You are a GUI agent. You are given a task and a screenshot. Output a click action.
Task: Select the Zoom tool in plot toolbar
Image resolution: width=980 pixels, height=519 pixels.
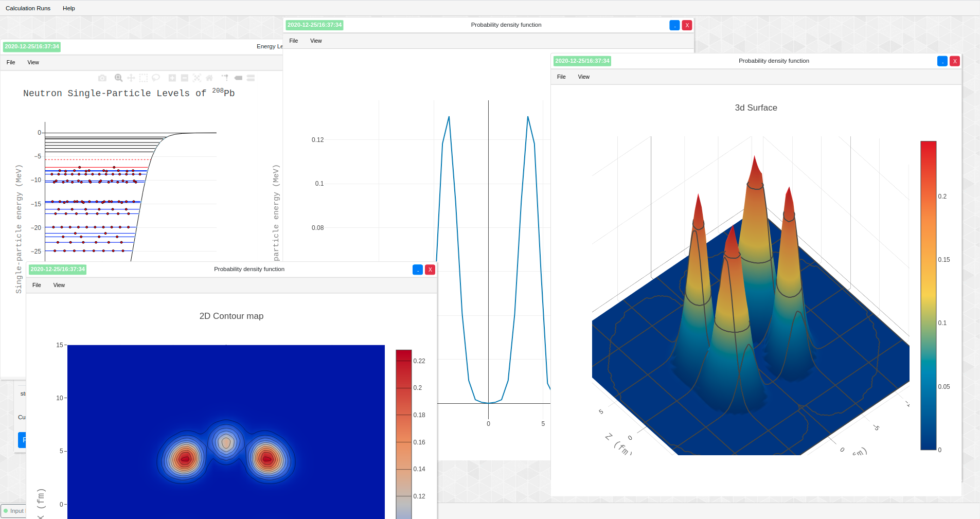[x=118, y=78]
